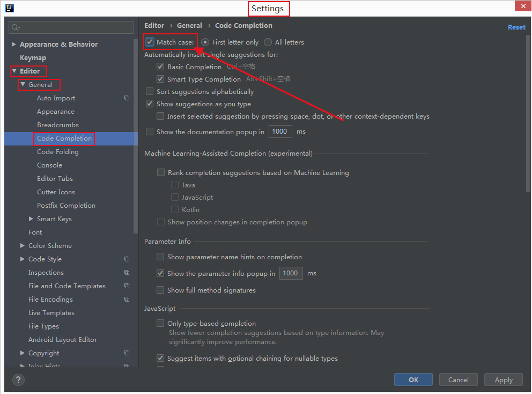Select Code Completion in the tree

64,138
